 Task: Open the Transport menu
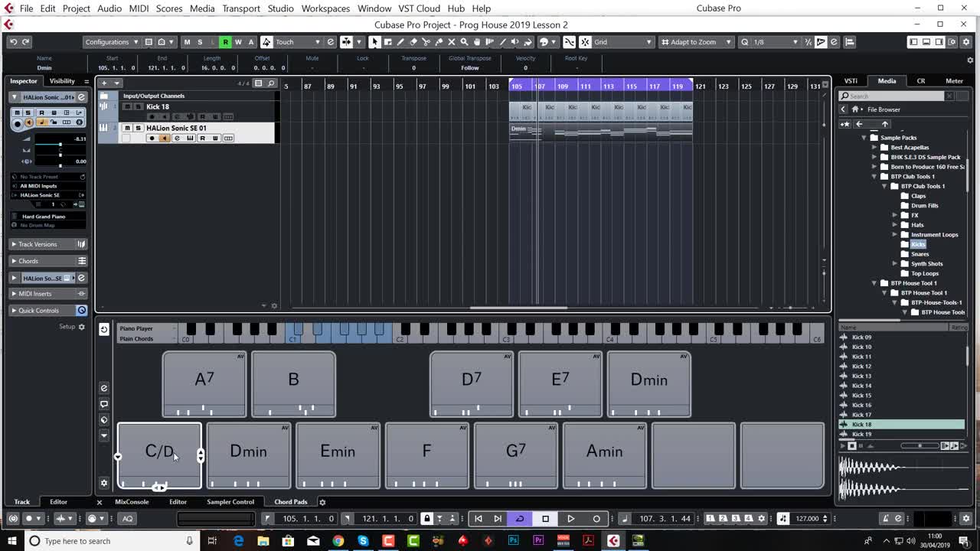click(x=241, y=8)
